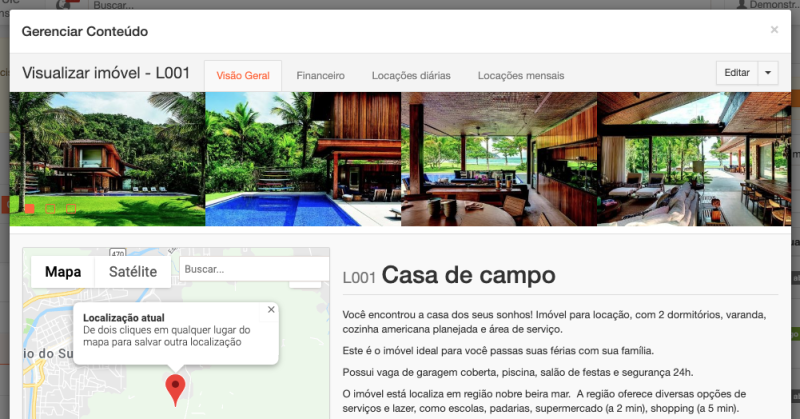Open the Visão Geral tab
The image size is (800, 419).
243,75
